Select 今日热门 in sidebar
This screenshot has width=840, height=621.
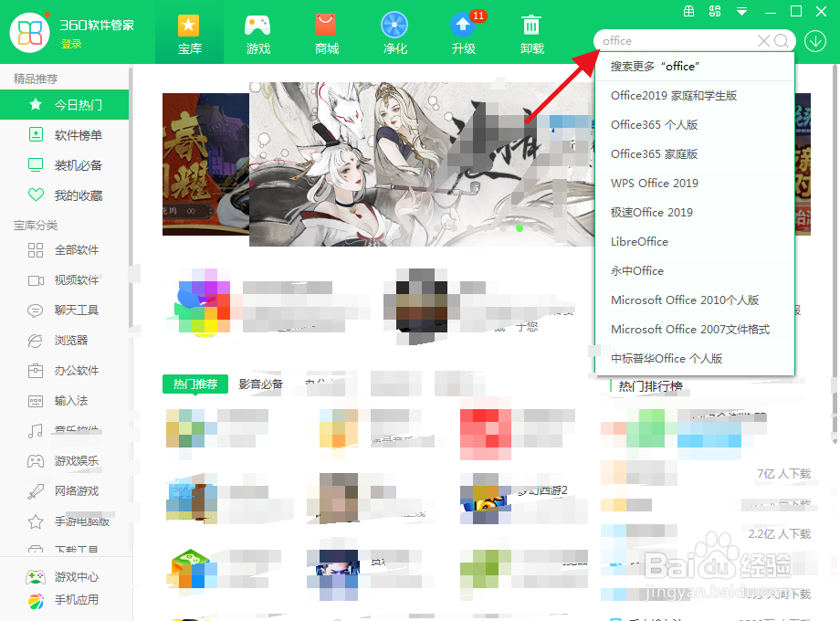64,104
